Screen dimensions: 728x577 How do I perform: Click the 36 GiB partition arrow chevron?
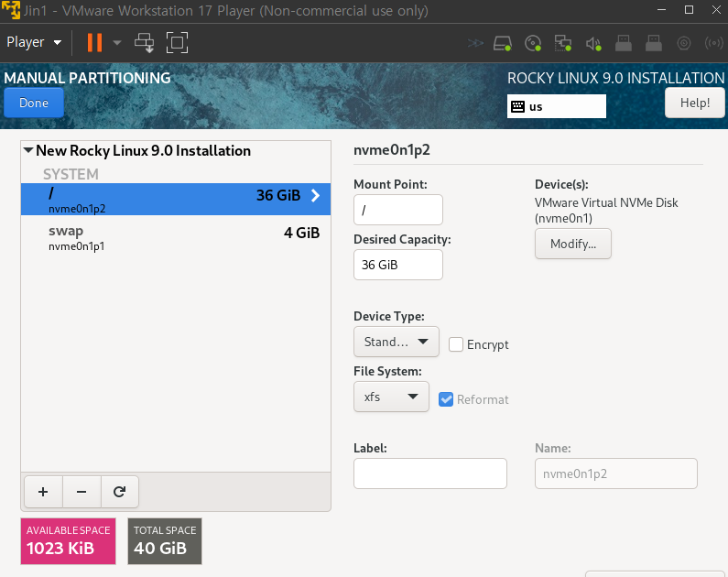[316, 195]
